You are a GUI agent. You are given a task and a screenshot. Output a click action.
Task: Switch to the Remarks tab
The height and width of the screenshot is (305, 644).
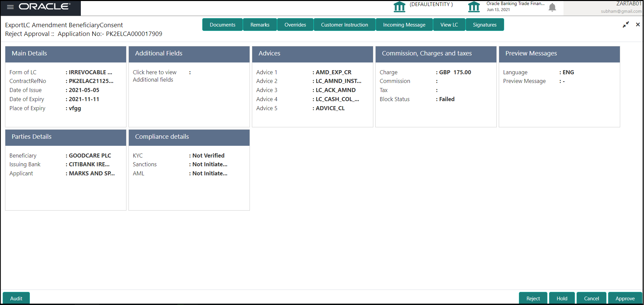[260, 25]
